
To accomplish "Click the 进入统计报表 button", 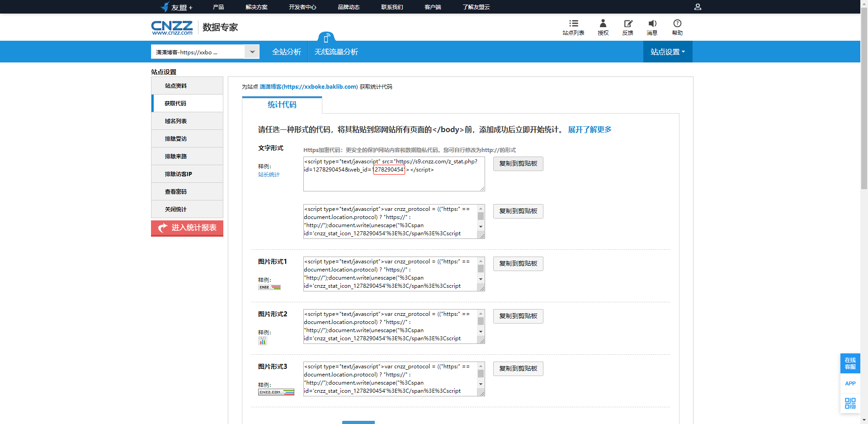I will pyautogui.click(x=187, y=228).
